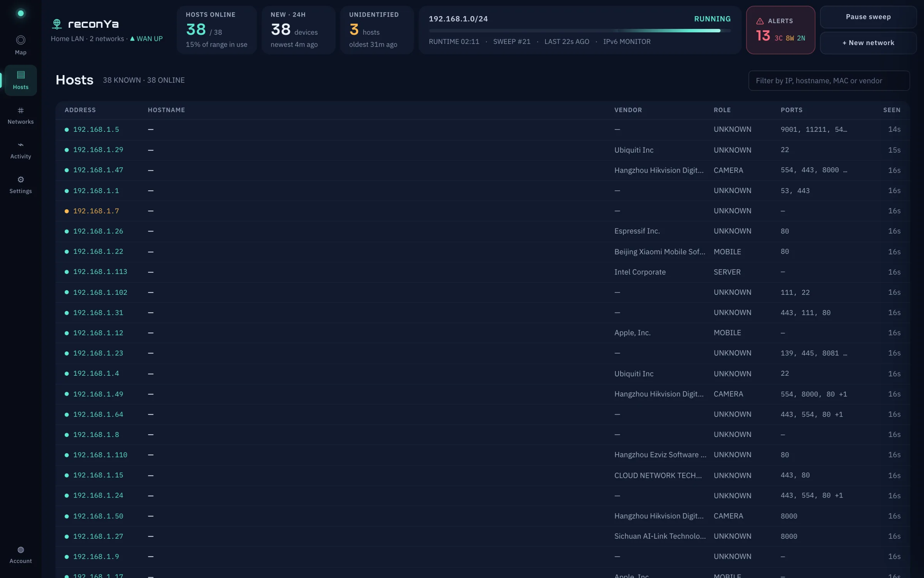Viewport: 924px width, 578px height.
Task: Open camera host 192.168.1.47
Action: point(482,170)
